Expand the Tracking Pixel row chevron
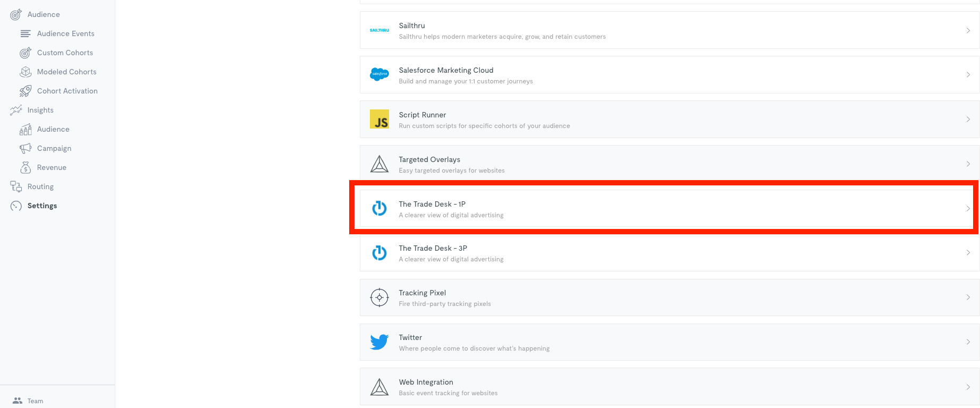Image resolution: width=980 pixels, height=408 pixels. (968, 297)
